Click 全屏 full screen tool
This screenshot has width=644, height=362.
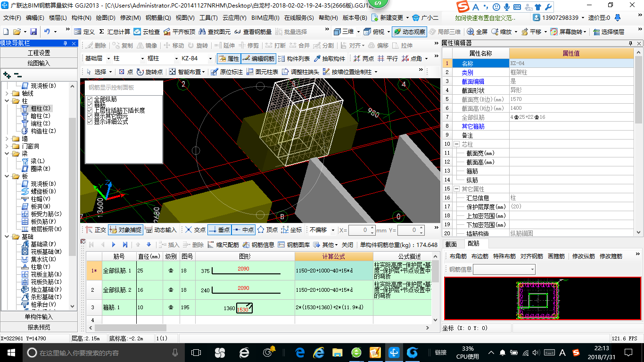click(477, 32)
